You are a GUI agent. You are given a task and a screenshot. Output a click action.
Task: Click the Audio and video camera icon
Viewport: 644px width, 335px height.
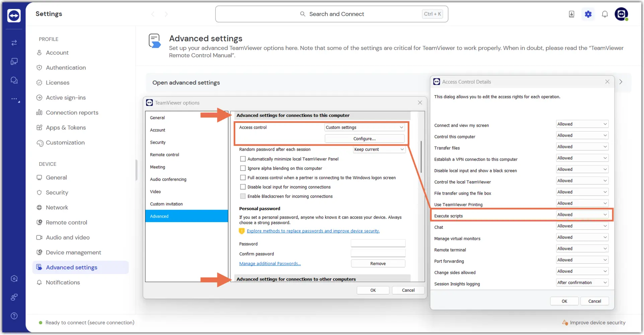[x=39, y=238]
